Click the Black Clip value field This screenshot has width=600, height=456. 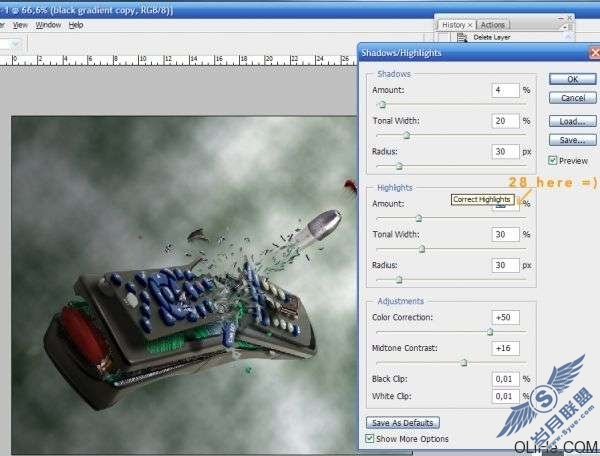pyautogui.click(x=505, y=379)
